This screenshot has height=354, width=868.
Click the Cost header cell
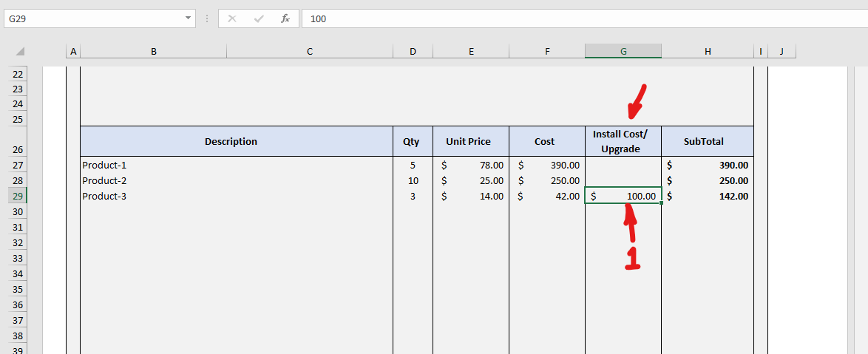tap(547, 141)
